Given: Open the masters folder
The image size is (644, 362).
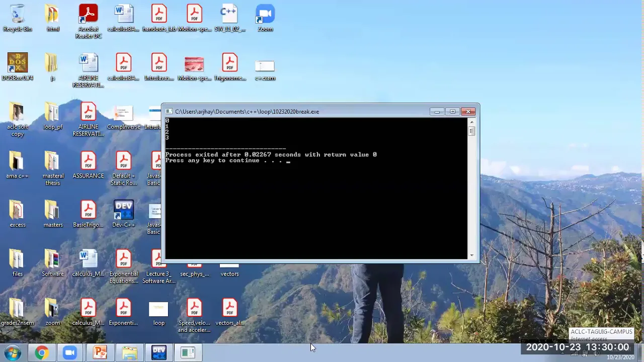Looking at the screenshot, I should point(52,214).
